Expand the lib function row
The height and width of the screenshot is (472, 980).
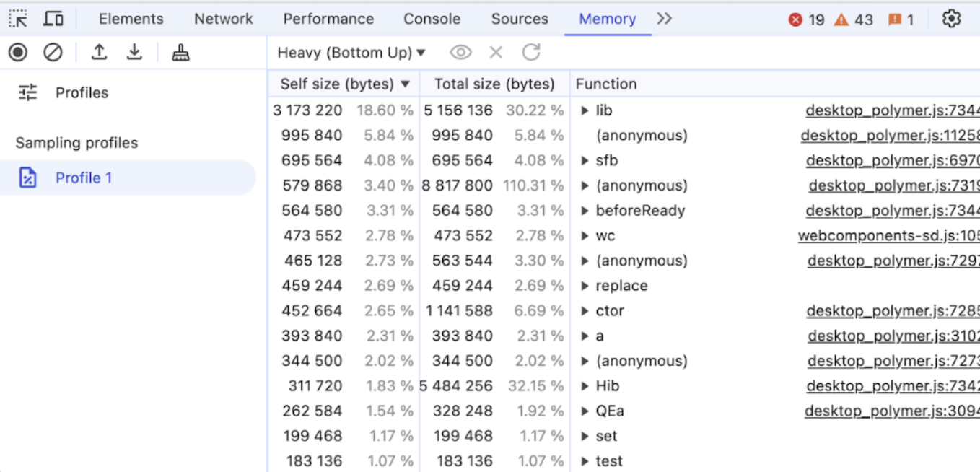pyautogui.click(x=585, y=110)
